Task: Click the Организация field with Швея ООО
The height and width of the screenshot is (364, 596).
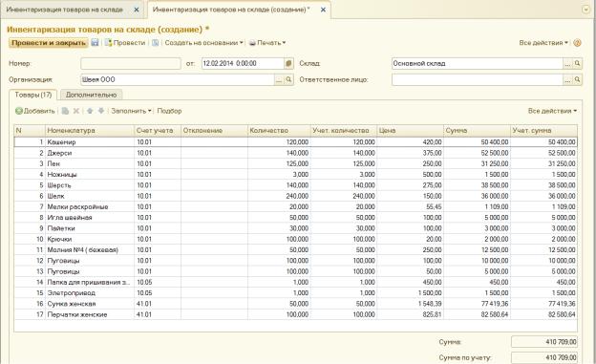Action: tap(178, 79)
